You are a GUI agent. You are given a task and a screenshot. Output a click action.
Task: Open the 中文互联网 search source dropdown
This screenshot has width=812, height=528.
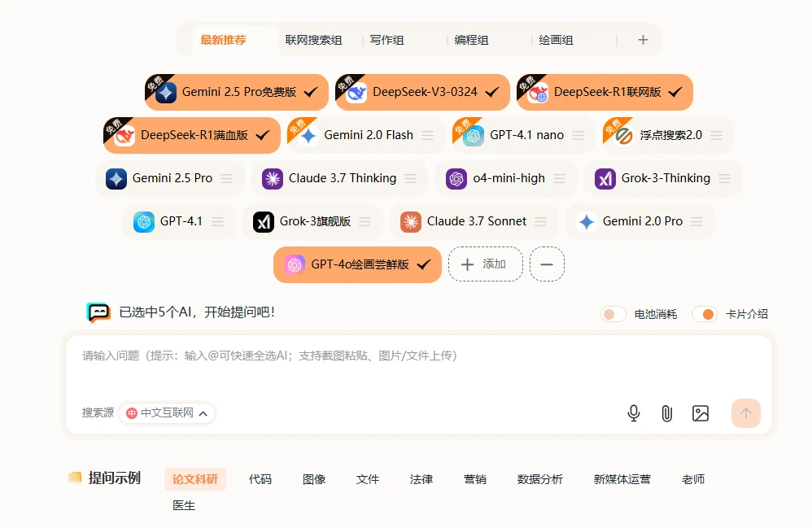pos(167,413)
